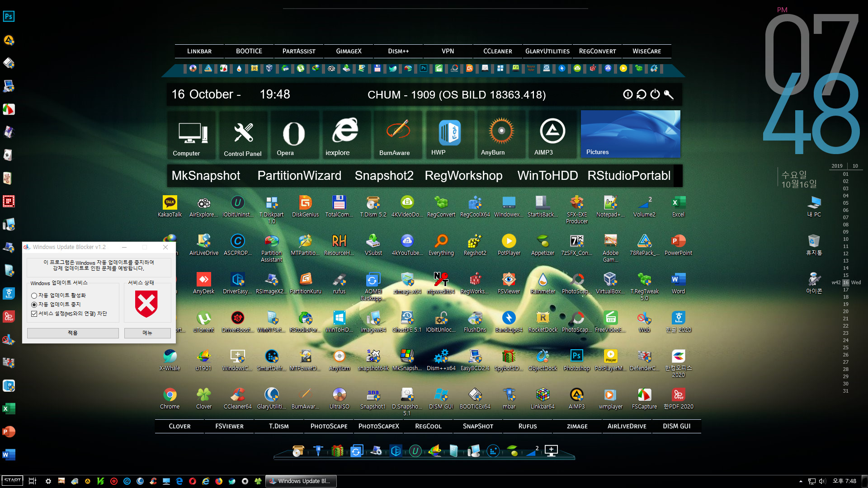The height and width of the screenshot is (488, 868).
Task: Switch to Windows Update Blocker taskbar button
Action: (x=301, y=481)
